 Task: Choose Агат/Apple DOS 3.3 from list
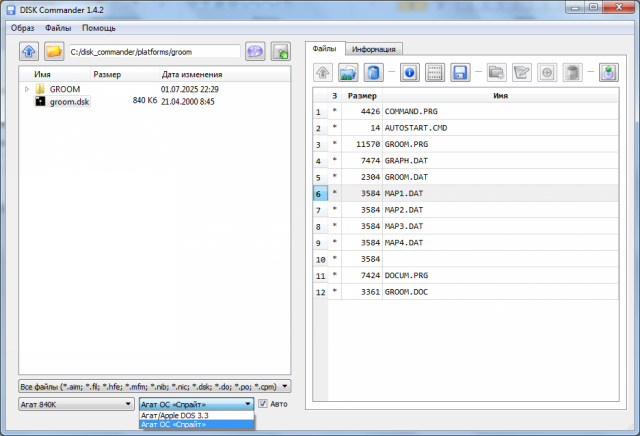[x=196, y=415]
